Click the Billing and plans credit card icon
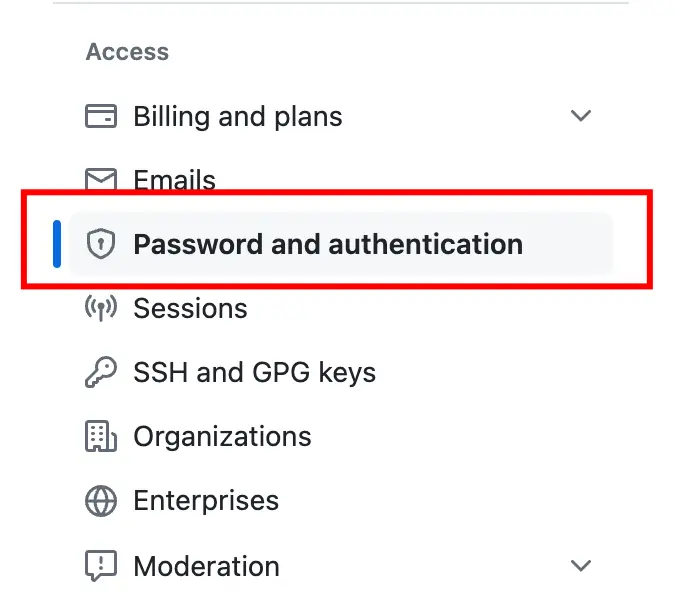The height and width of the screenshot is (612, 688). pos(101,116)
